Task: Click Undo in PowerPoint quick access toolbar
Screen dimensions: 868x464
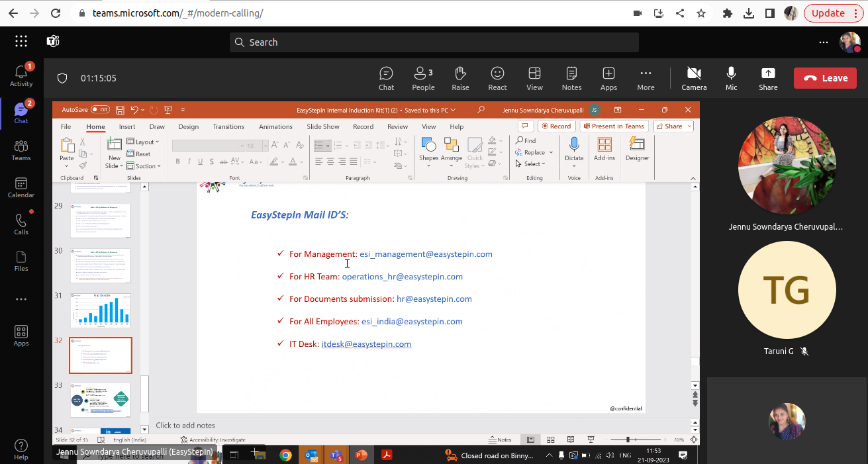Action: 134,110
